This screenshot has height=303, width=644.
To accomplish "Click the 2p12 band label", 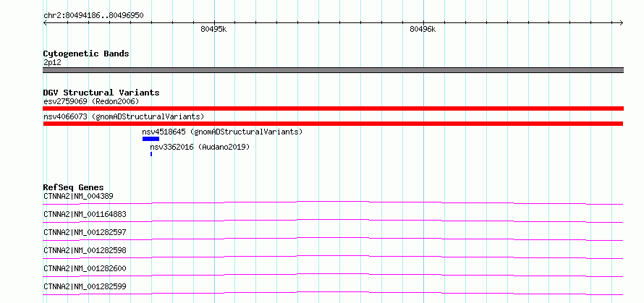I will coord(52,63).
